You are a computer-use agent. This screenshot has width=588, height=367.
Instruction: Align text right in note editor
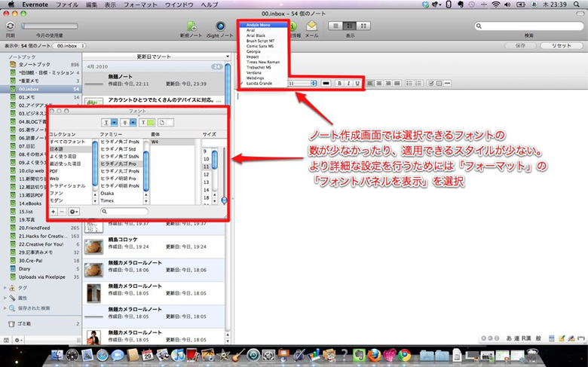(388, 83)
